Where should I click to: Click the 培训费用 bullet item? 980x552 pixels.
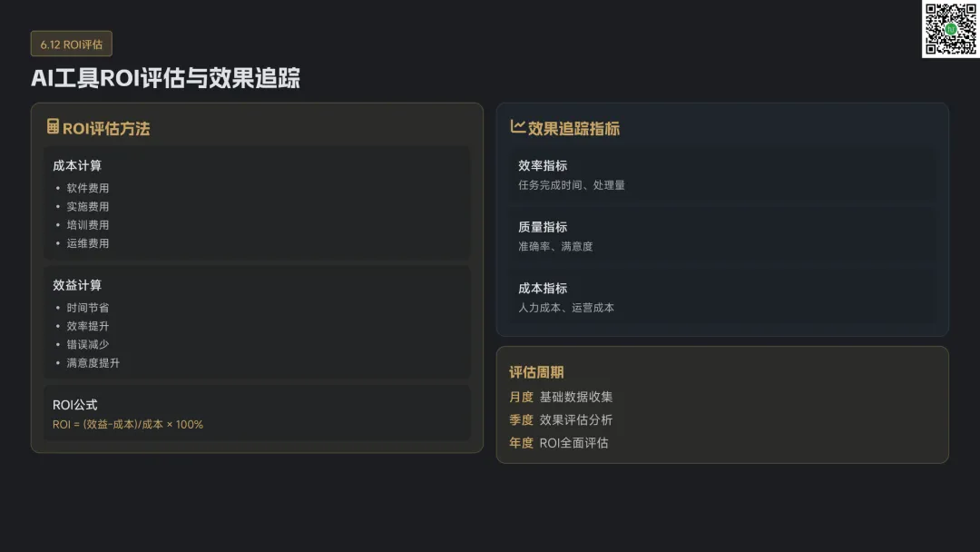(x=87, y=224)
